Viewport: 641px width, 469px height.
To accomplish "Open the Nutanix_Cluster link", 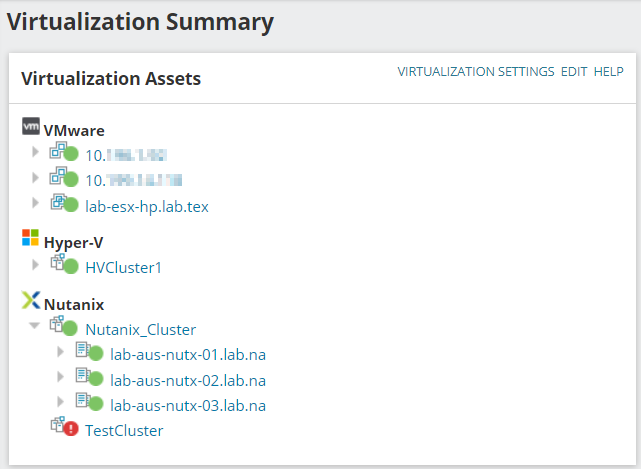I will 141,329.
